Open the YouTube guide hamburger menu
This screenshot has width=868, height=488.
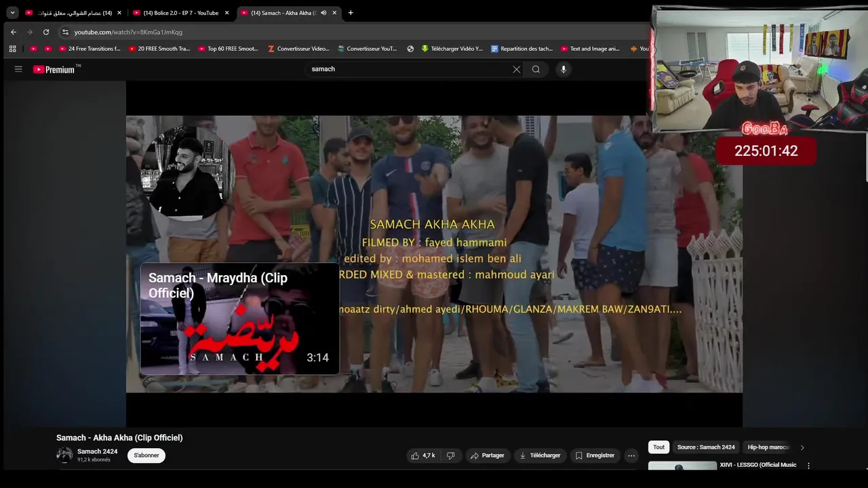pyautogui.click(x=18, y=69)
